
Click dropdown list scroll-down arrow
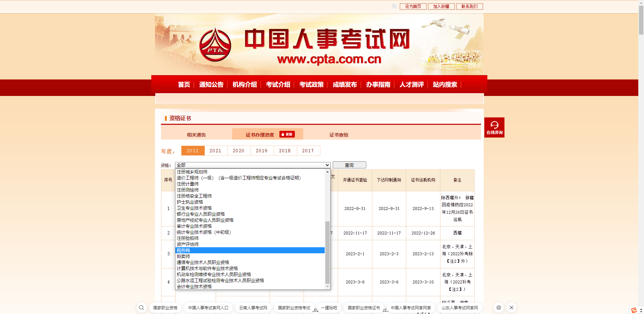[x=327, y=286]
